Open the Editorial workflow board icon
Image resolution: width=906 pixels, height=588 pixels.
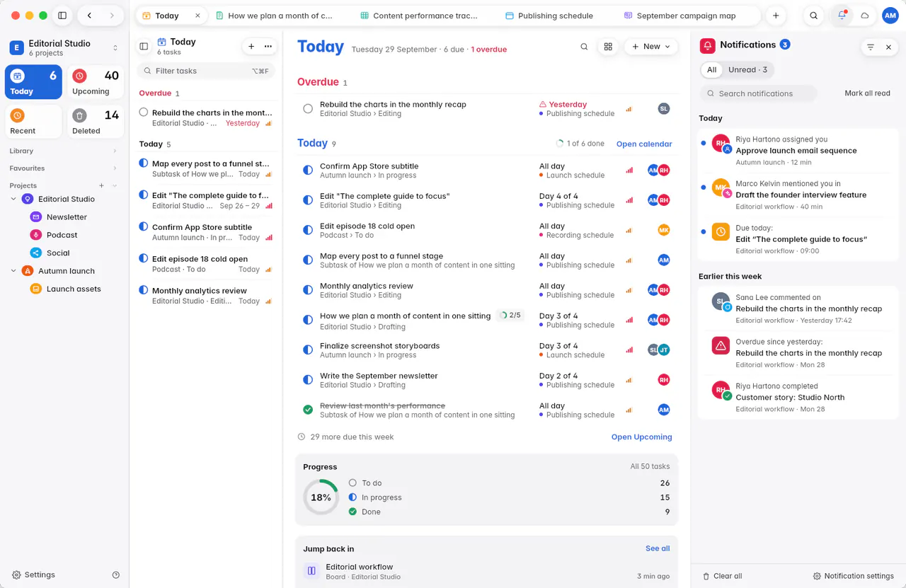[x=311, y=570]
